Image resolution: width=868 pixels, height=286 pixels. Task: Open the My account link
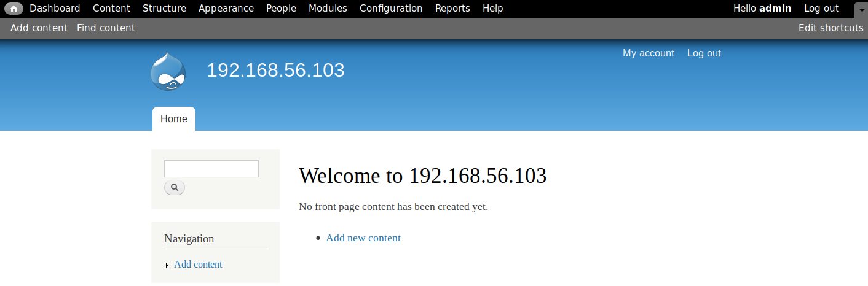pos(648,53)
